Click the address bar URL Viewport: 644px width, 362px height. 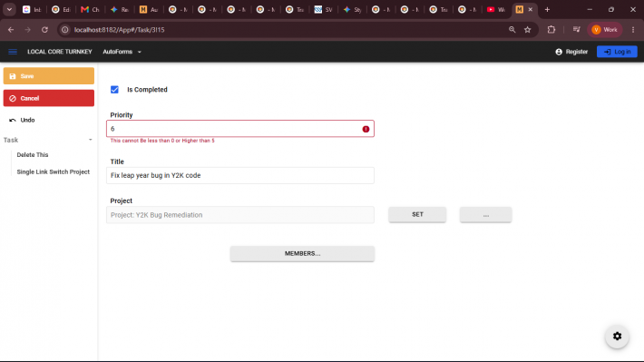point(119,30)
